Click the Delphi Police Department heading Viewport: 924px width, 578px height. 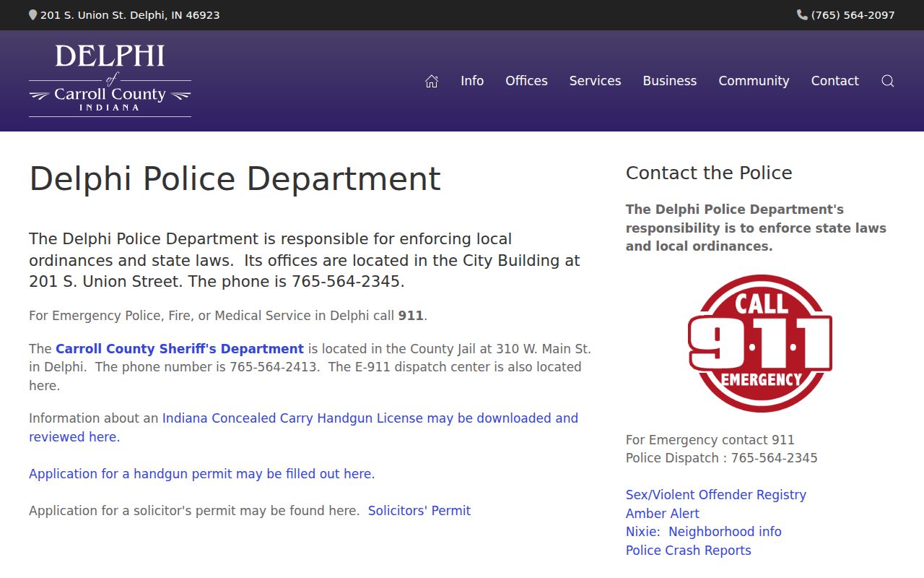pos(235,179)
